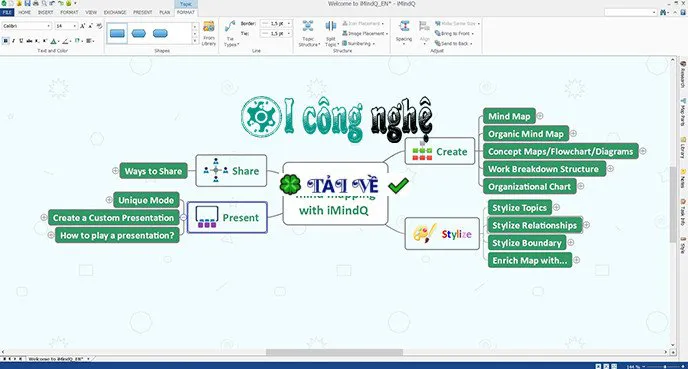
Task: Expand the Concept Maps/Flowchart/Diagrams plus
Action: point(643,151)
